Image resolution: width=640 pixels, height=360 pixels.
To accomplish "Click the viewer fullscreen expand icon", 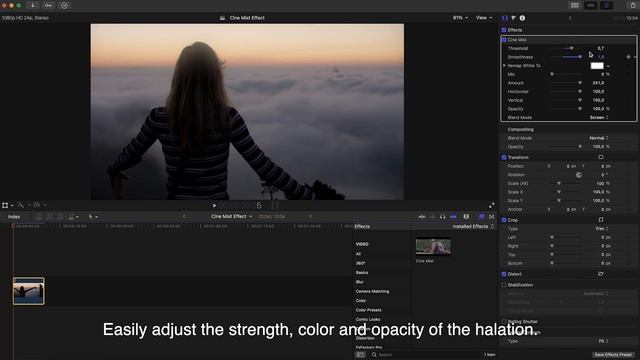I will coord(491,205).
